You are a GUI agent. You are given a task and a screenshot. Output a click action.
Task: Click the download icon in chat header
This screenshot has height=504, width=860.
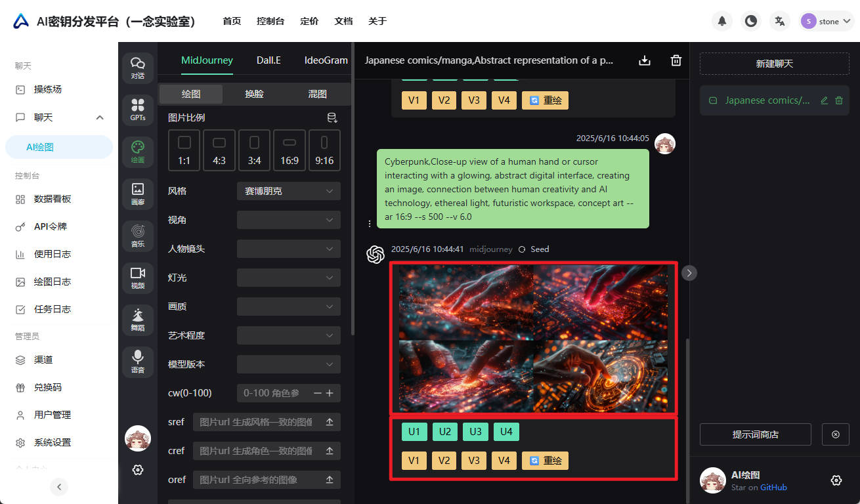645,60
